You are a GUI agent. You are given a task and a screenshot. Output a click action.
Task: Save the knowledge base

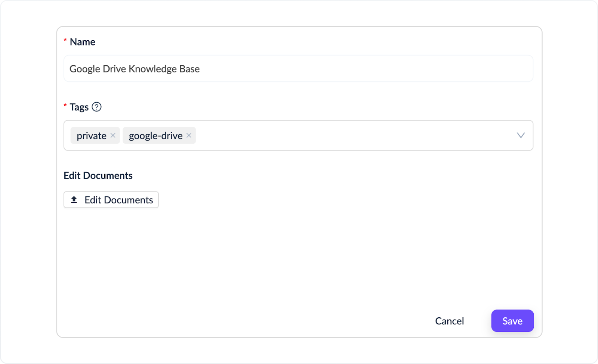512,321
